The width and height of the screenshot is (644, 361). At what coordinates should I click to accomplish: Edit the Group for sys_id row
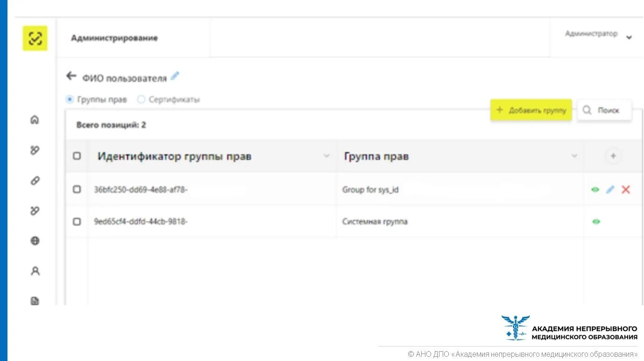click(610, 189)
